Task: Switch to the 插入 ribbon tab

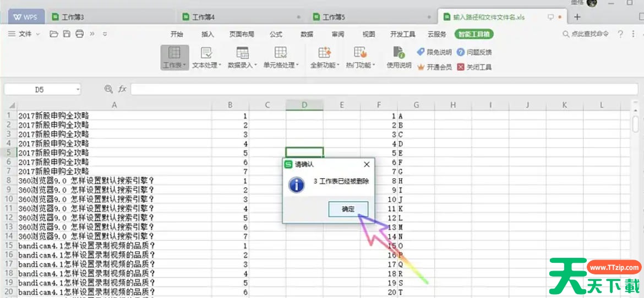Action: (x=208, y=35)
